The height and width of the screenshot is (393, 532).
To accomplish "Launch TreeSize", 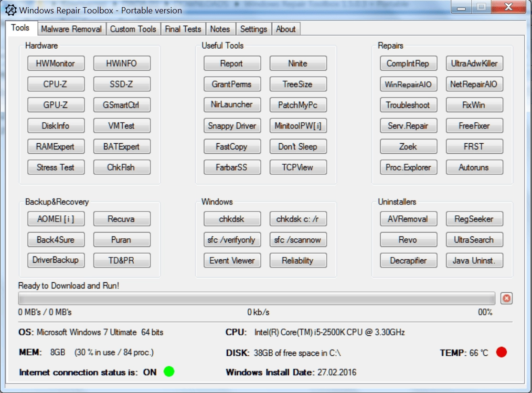I will (298, 84).
